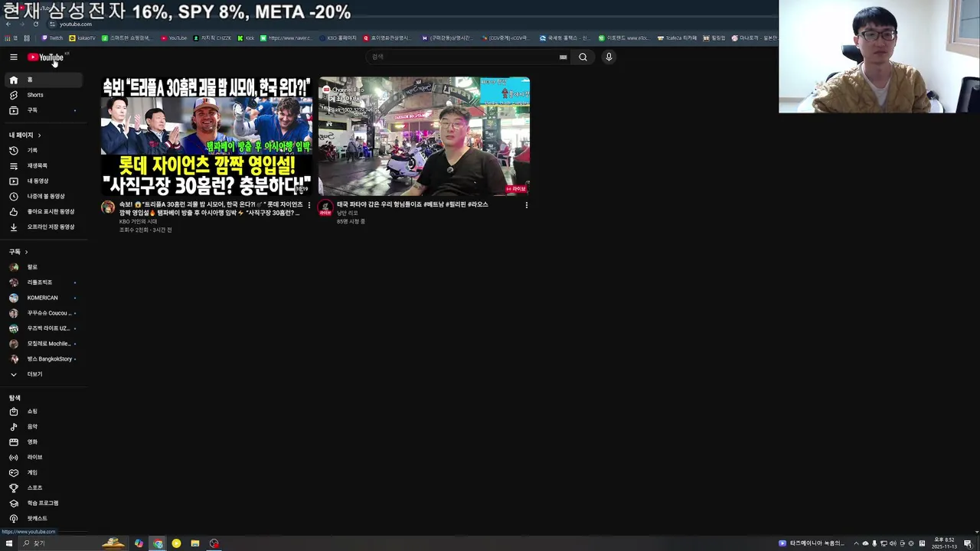980x551 pixels.
Task: Click the YouTube logo
Action: [46, 57]
